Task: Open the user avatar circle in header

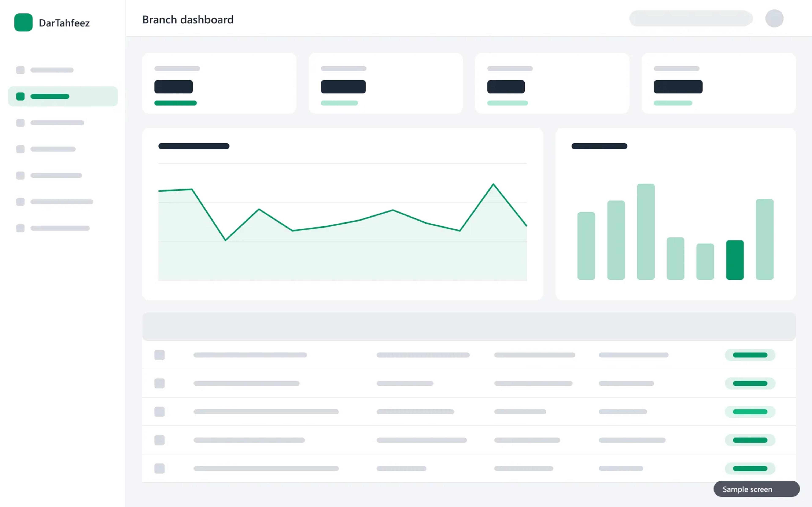Action: click(x=774, y=18)
